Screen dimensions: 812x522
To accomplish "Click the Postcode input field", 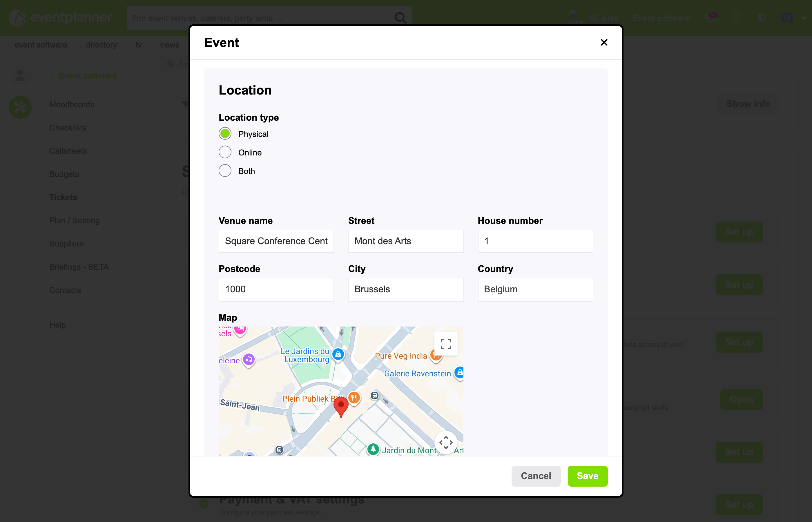I will pyautogui.click(x=276, y=289).
